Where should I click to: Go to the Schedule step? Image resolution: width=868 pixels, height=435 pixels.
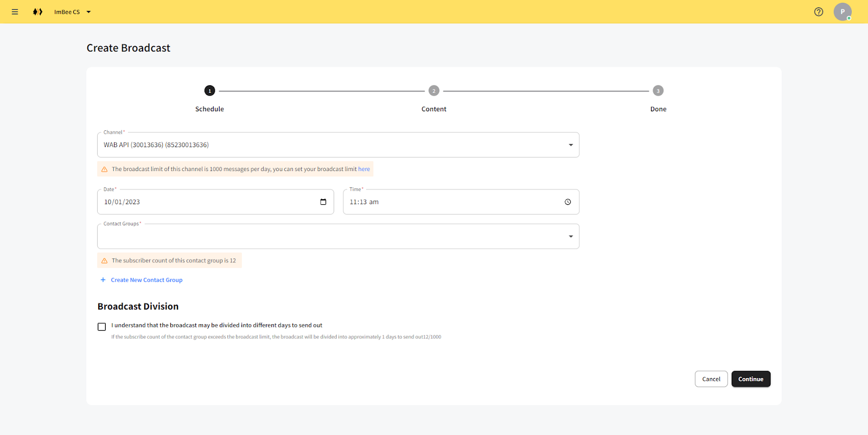tap(209, 91)
